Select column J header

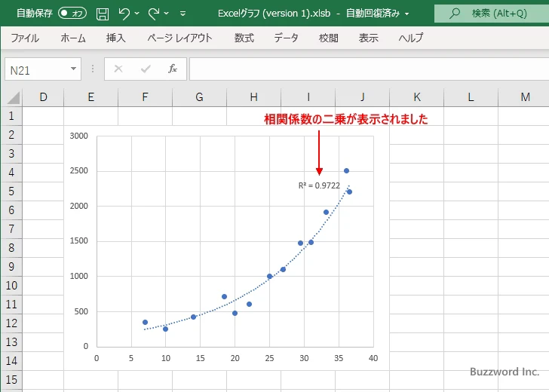click(x=363, y=97)
